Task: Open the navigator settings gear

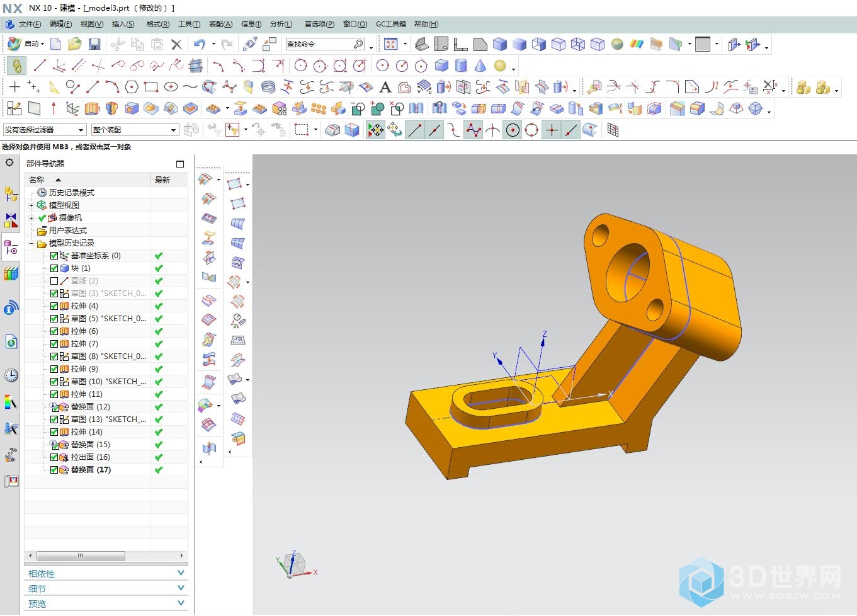Action: [9, 163]
